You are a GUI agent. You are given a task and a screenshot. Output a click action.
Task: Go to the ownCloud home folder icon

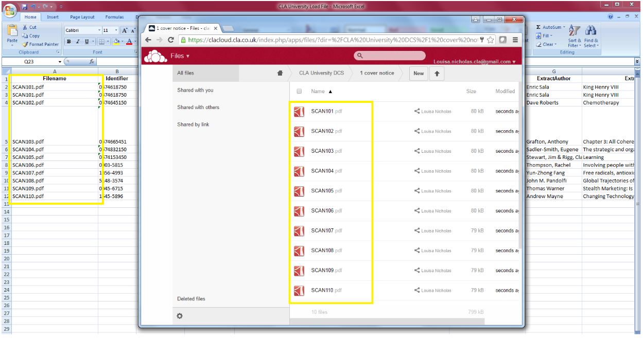pos(280,73)
